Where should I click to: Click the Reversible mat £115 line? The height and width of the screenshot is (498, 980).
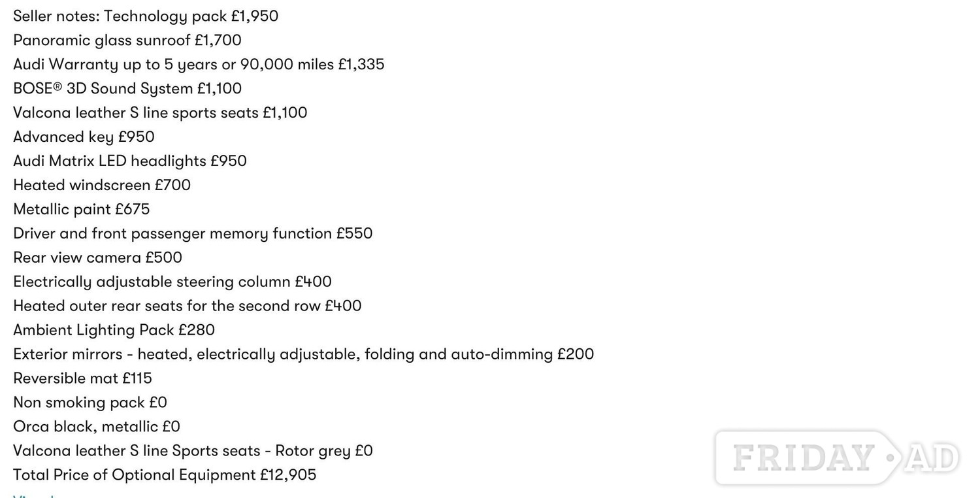(82, 379)
